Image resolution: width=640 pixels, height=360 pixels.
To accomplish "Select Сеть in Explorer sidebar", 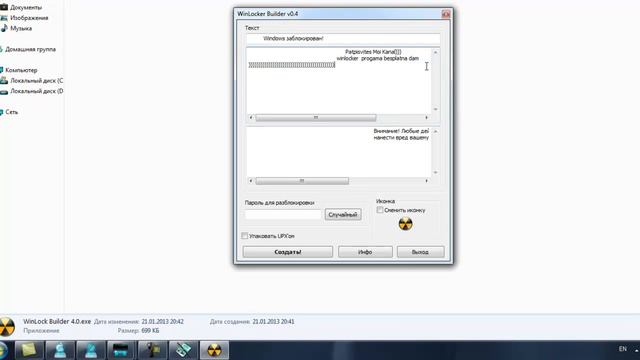I will tap(11, 112).
